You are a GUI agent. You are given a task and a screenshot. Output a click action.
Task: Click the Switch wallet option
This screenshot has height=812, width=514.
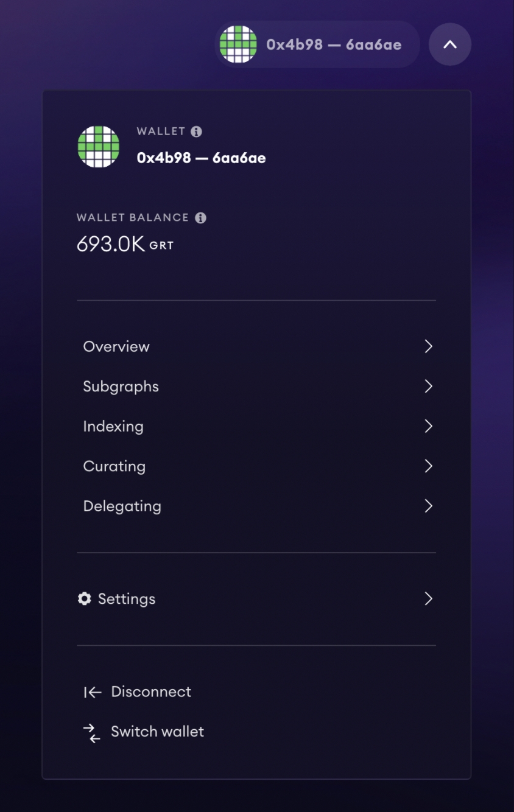click(157, 732)
